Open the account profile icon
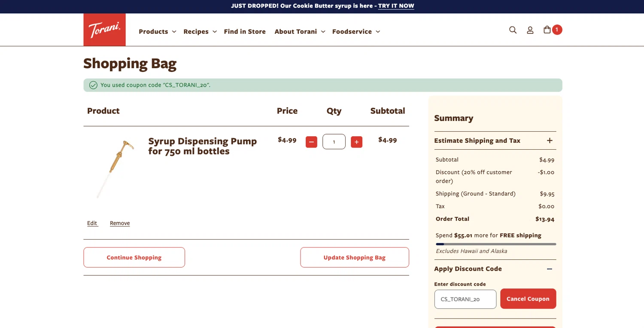This screenshot has width=644, height=328. tap(530, 30)
